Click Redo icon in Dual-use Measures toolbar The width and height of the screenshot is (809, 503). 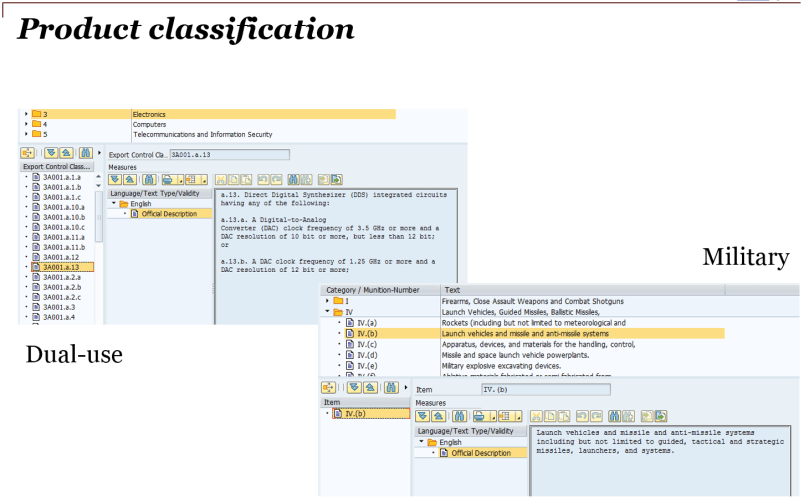276,180
